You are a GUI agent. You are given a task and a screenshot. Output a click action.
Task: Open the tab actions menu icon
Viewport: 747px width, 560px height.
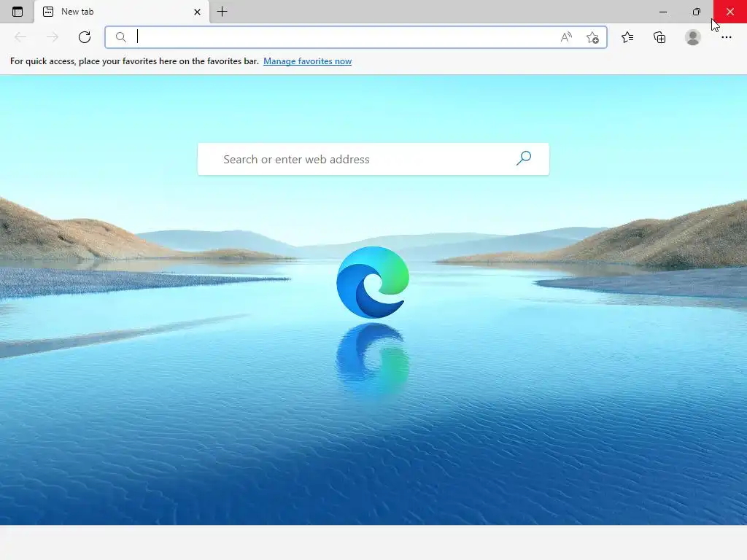pyautogui.click(x=18, y=12)
